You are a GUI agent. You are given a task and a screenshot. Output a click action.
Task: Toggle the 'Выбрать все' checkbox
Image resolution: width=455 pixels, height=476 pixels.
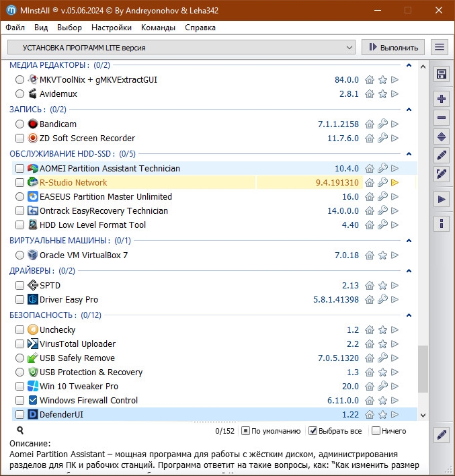[313, 431]
